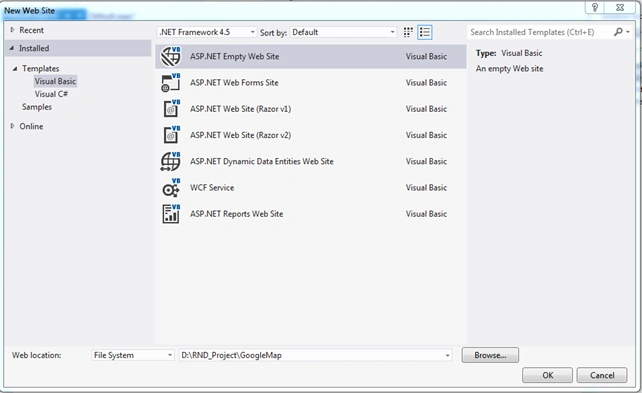
Task: Click the Browse... button
Action: [490, 355]
